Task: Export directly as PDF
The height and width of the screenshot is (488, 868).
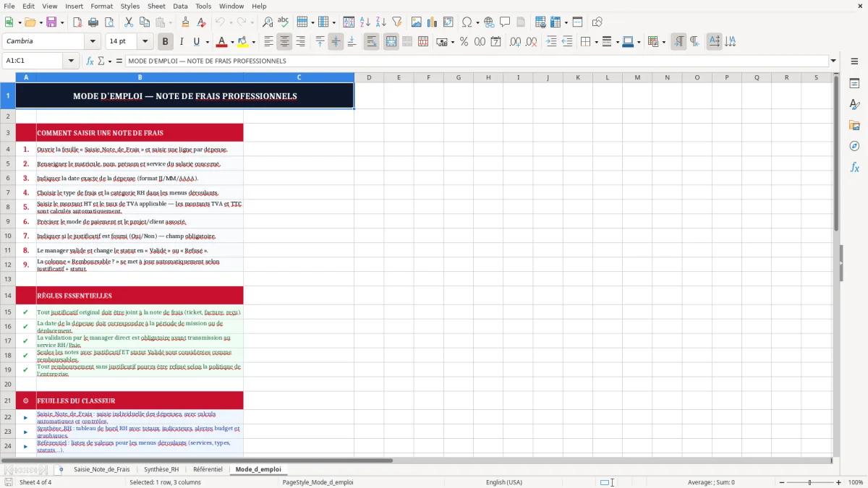Action: tap(77, 22)
